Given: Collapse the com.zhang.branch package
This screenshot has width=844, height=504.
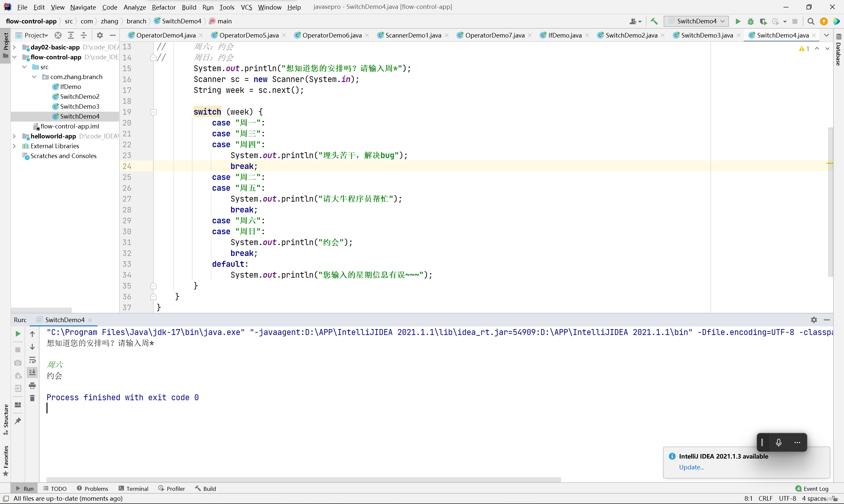Looking at the screenshot, I should 34,77.
